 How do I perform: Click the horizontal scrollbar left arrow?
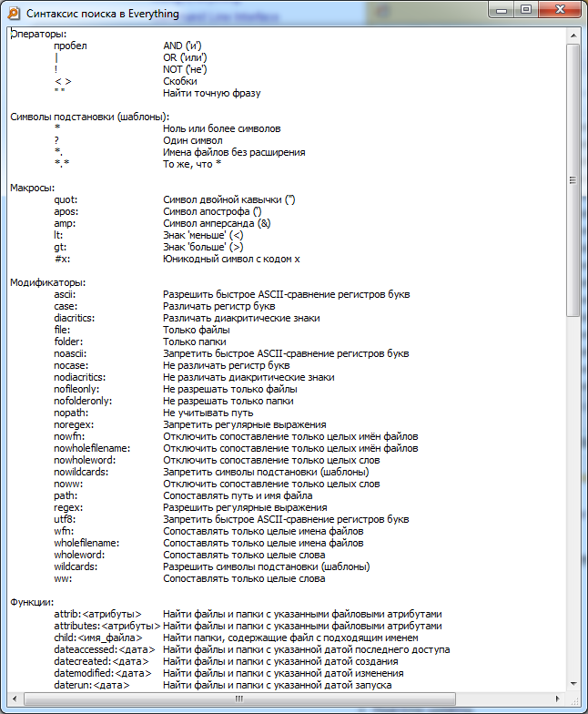pos(15,698)
